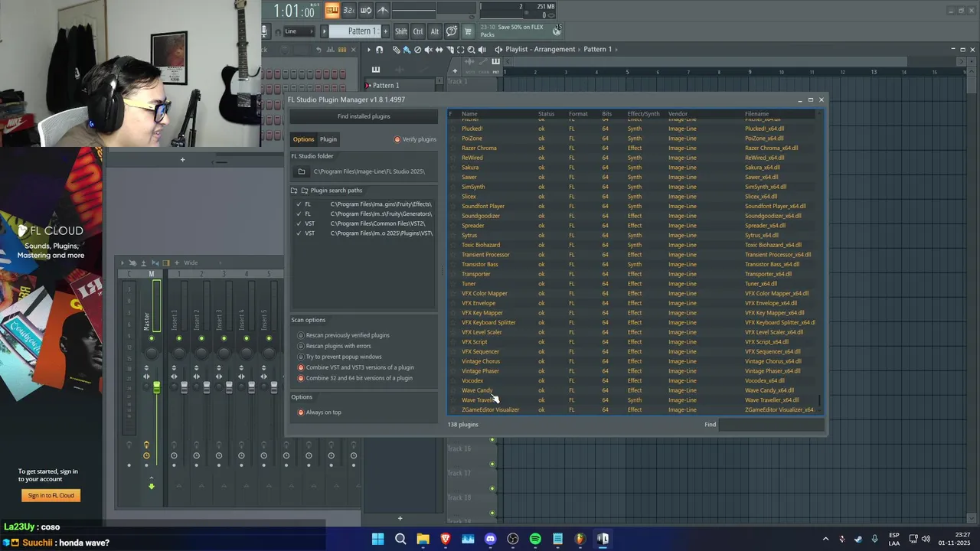Viewport: 980px width, 551px height.
Task: Favorite the Vocodex plugin star
Action: (452, 381)
